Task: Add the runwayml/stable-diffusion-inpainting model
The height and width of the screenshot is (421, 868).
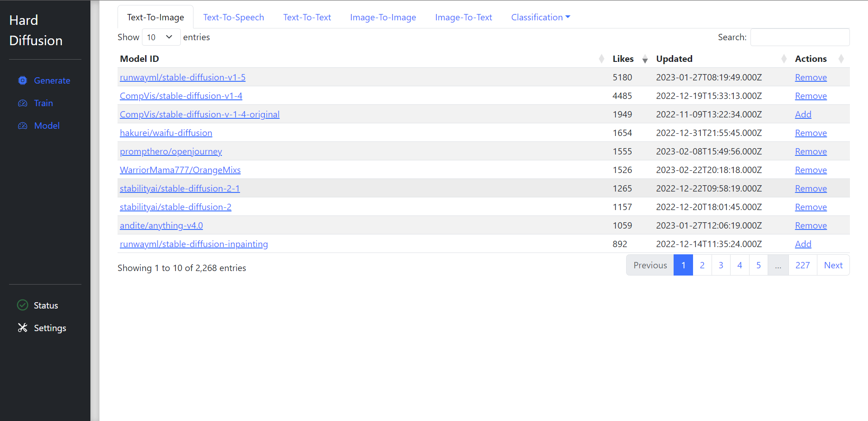Action: pos(803,244)
